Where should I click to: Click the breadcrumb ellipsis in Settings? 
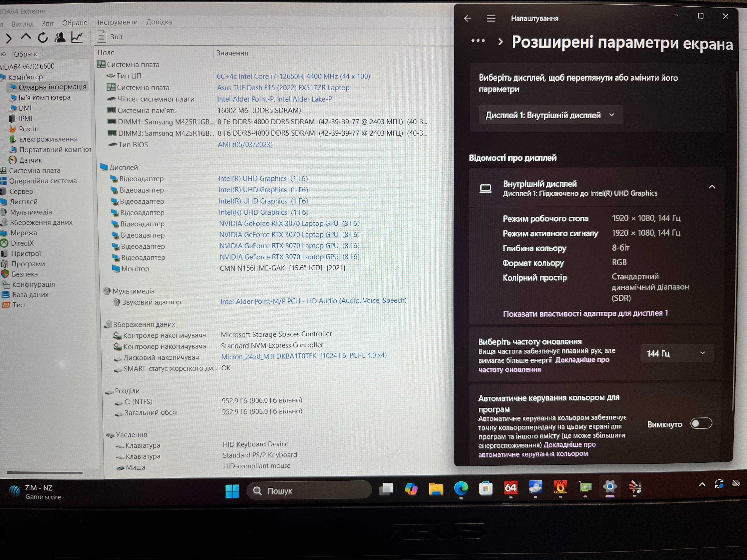point(478,41)
